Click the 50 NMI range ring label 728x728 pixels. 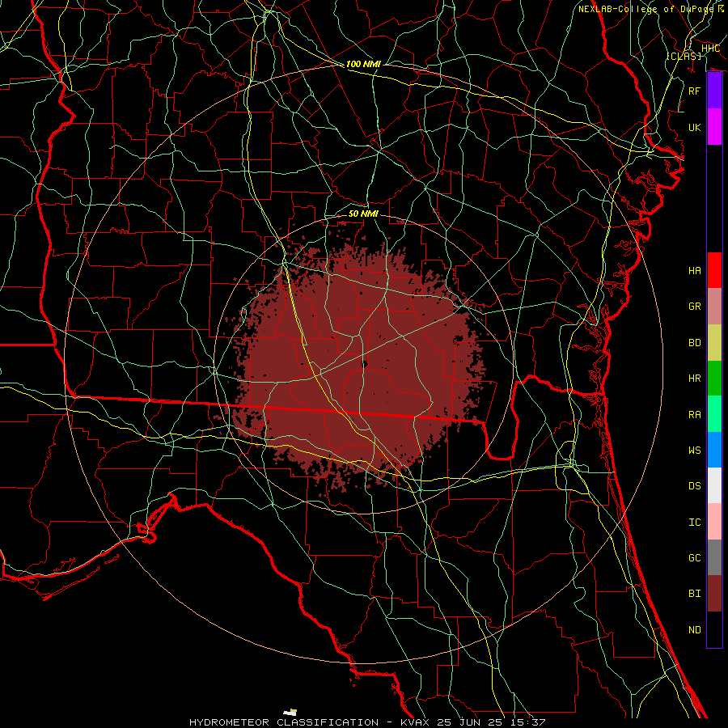pyautogui.click(x=363, y=214)
